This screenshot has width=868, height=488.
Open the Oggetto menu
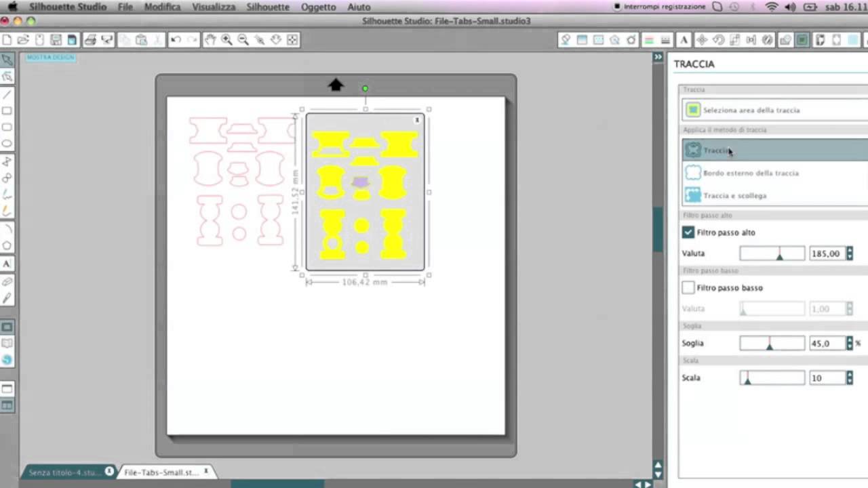click(318, 7)
